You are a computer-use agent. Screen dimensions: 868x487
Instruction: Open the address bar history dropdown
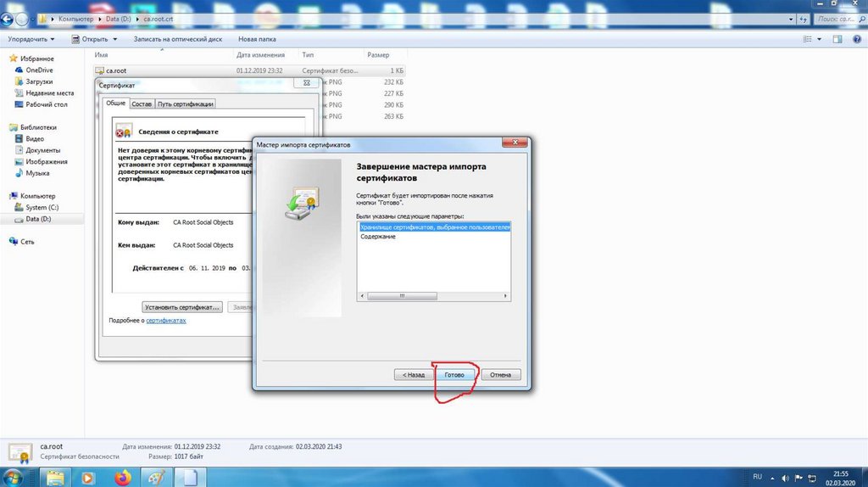(x=791, y=19)
